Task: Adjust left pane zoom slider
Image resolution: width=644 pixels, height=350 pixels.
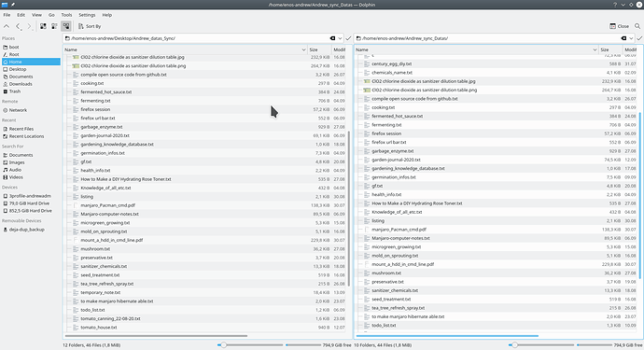Action: [x=250, y=345]
